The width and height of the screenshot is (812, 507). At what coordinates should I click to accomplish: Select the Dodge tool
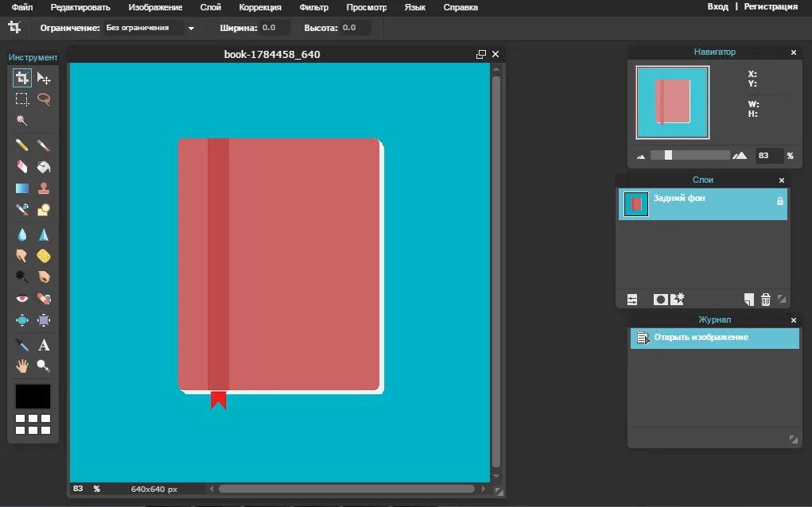[x=21, y=277]
